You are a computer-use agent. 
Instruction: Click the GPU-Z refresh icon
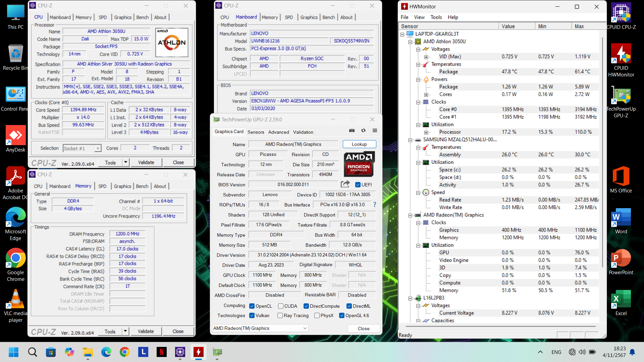coord(363,130)
